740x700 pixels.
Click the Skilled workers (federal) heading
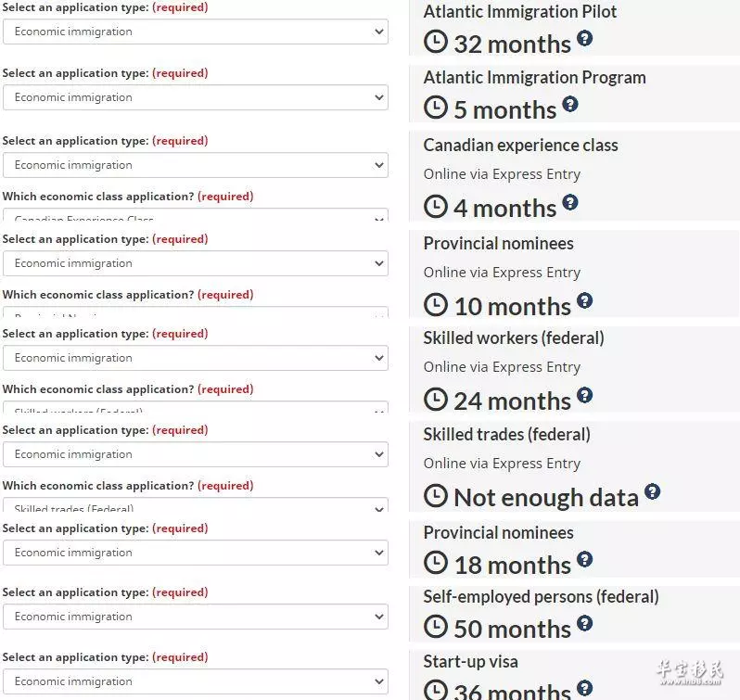click(514, 338)
